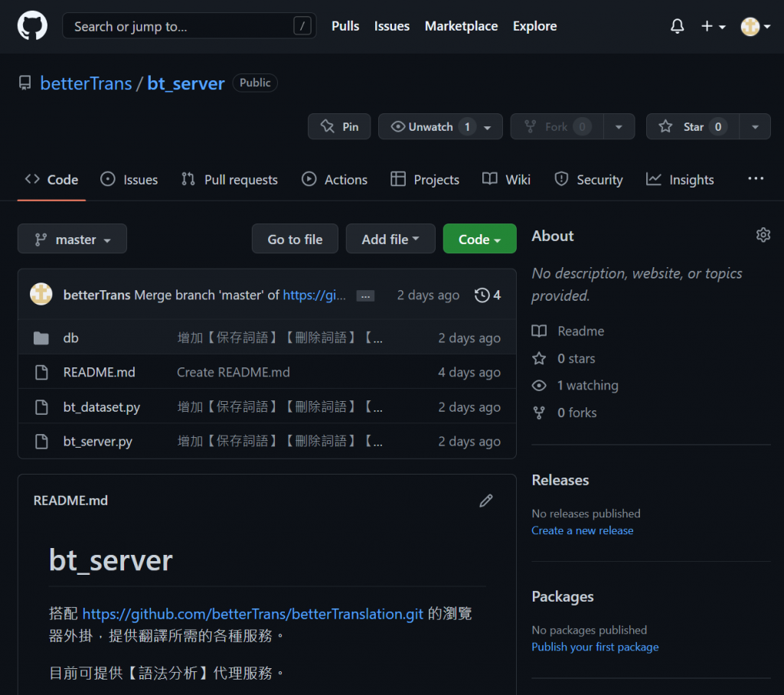Star the bt_server repository

tap(692, 126)
